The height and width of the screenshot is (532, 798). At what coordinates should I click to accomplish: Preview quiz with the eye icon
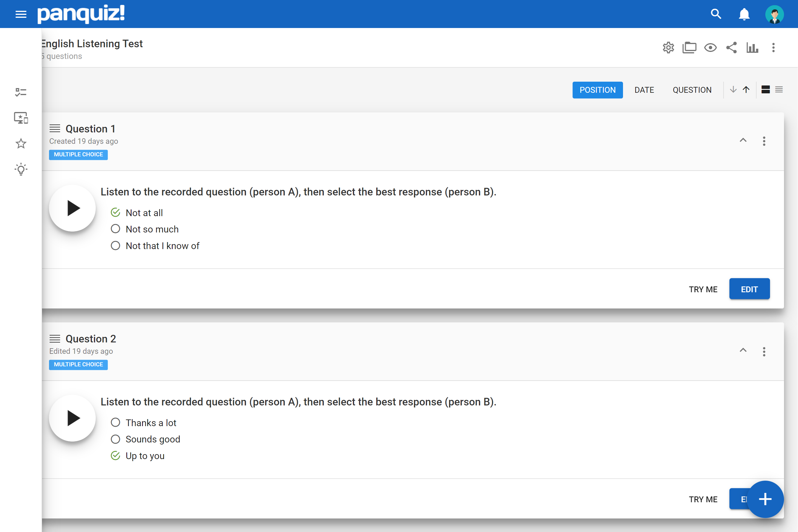pyautogui.click(x=710, y=48)
